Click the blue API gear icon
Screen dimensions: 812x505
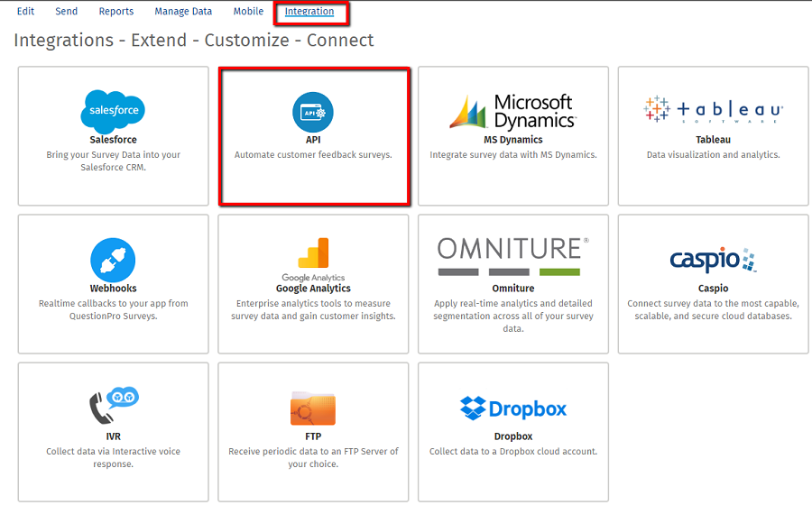313,113
